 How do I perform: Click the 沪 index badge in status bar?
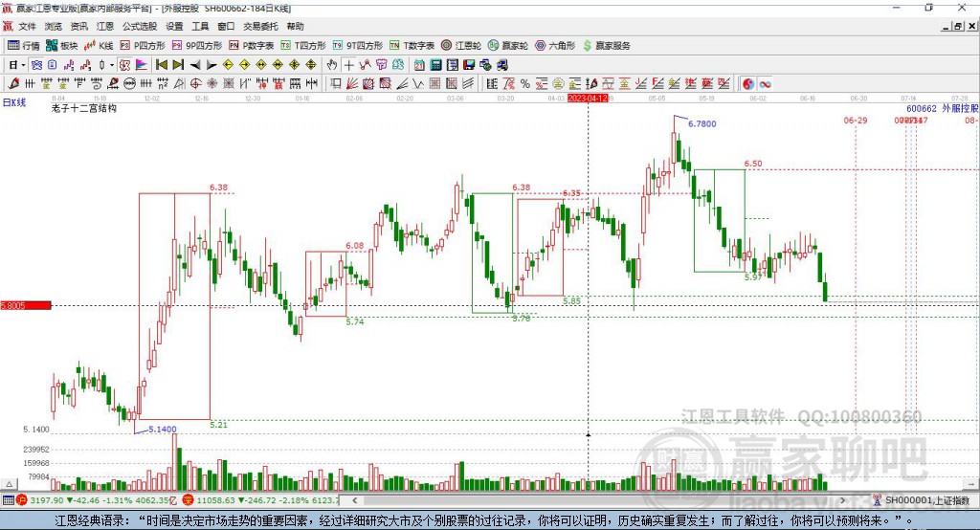coord(22,500)
